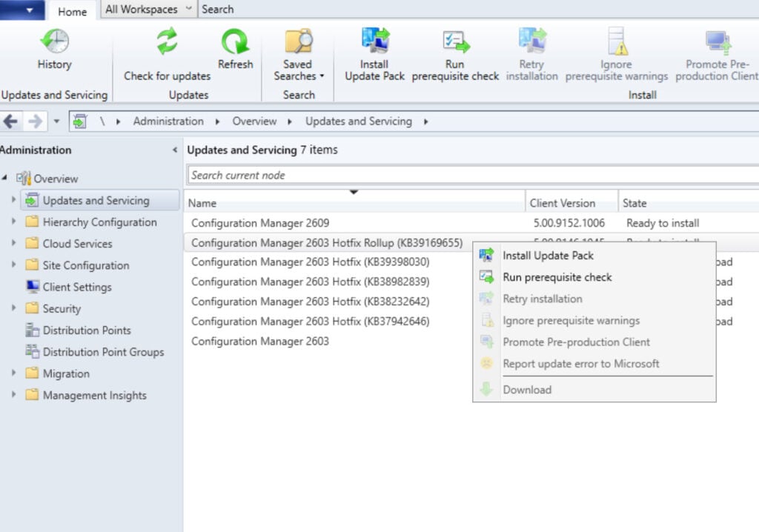Open navigation history dropdown arrow
The image size is (759, 532).
pyautogui.click(x=56, y=121)
